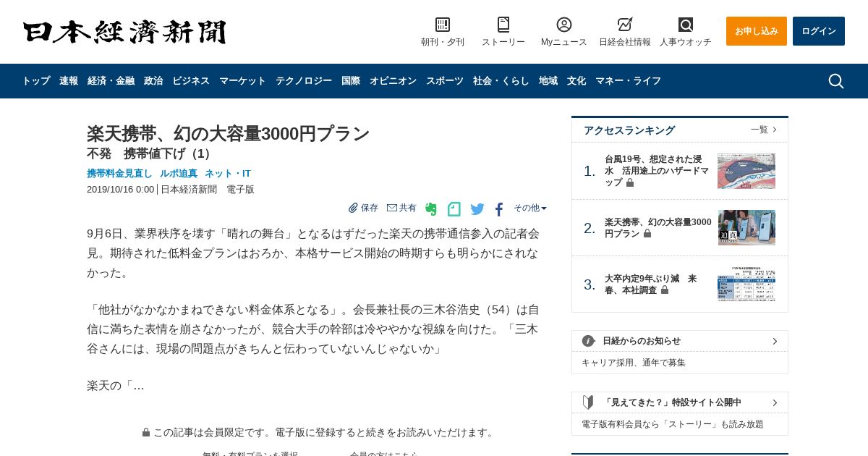Open the アクセスランキング 一覧 chevron link

764,130
